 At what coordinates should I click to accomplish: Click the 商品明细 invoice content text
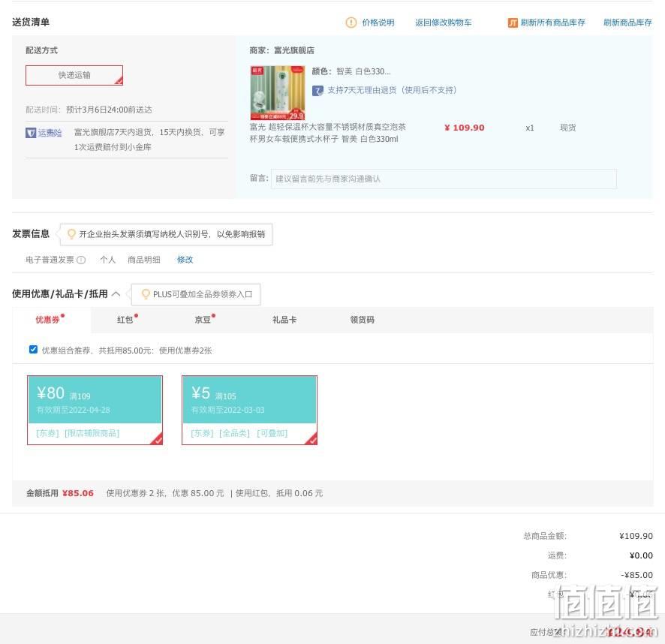pyautogui.click(x=144, y=260)
